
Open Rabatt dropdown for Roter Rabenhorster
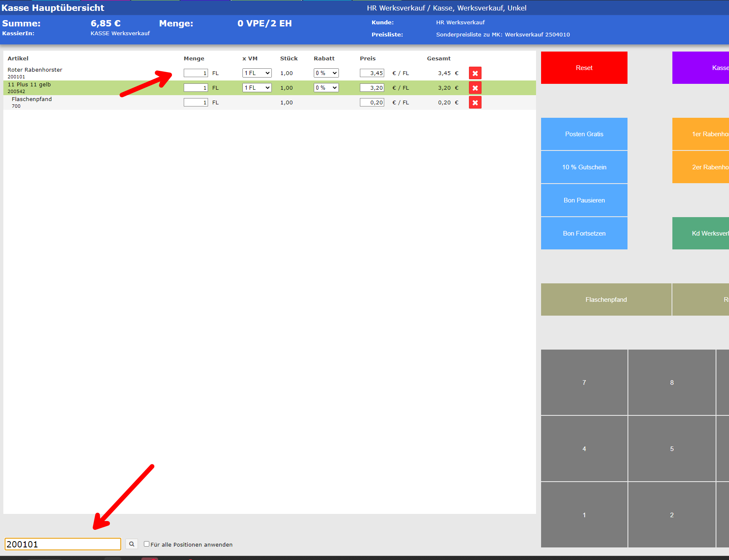coord(326,73)
